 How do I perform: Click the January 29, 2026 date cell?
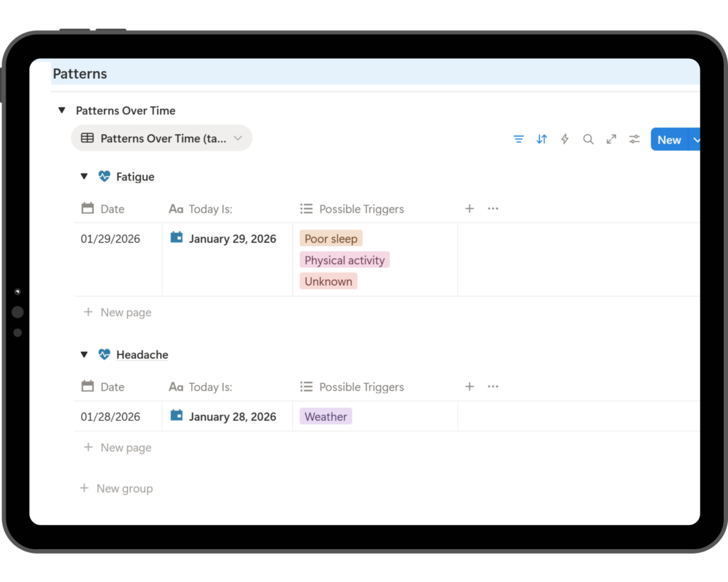233,239
